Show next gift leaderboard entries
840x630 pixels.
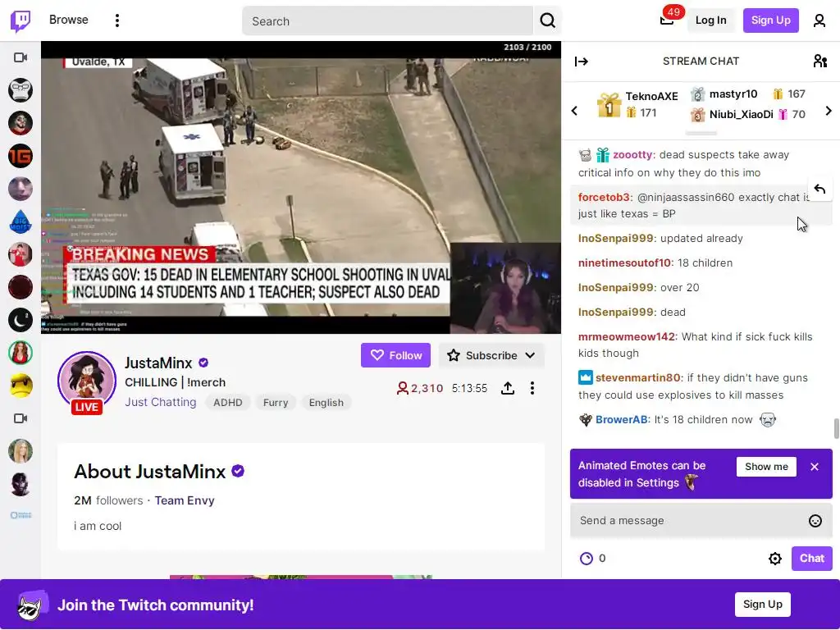[x=829, y=111]
